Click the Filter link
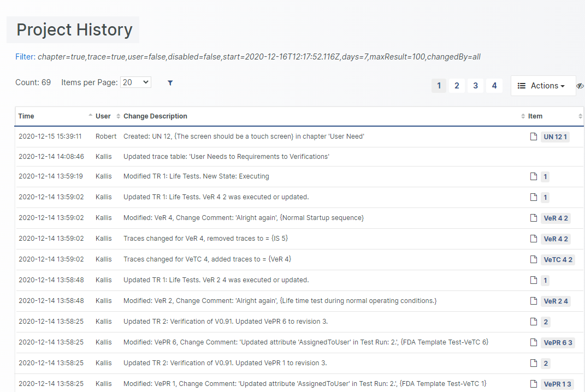 (25, 57)
